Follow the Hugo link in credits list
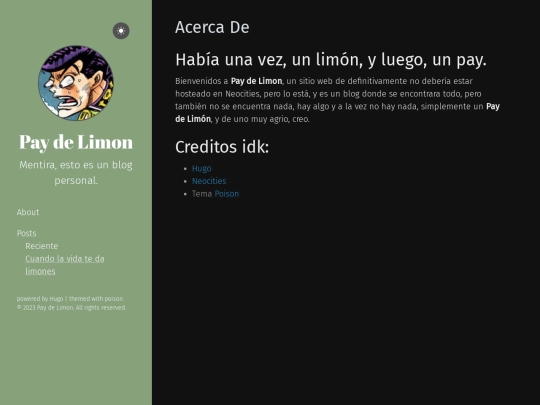 click(x=201, y=168)
